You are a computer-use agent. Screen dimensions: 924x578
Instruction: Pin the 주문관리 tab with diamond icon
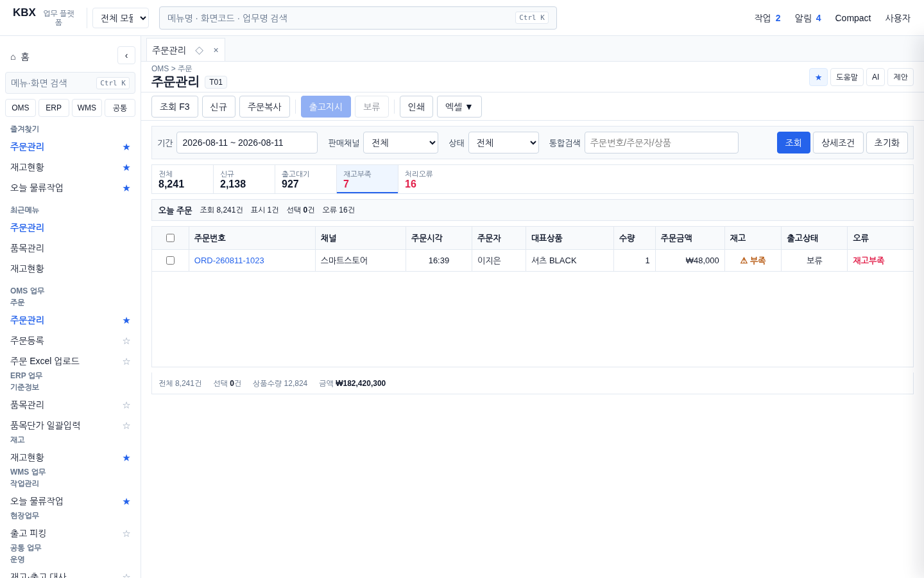[x=199, y=50]
